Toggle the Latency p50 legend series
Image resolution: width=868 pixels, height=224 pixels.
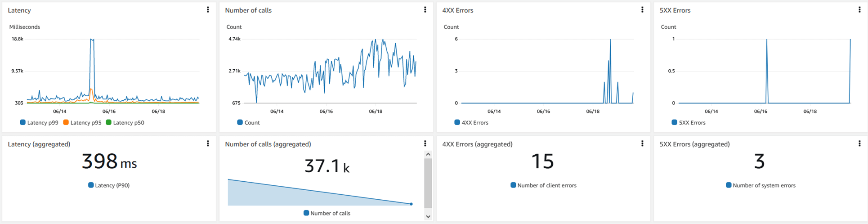coord(125,122)
